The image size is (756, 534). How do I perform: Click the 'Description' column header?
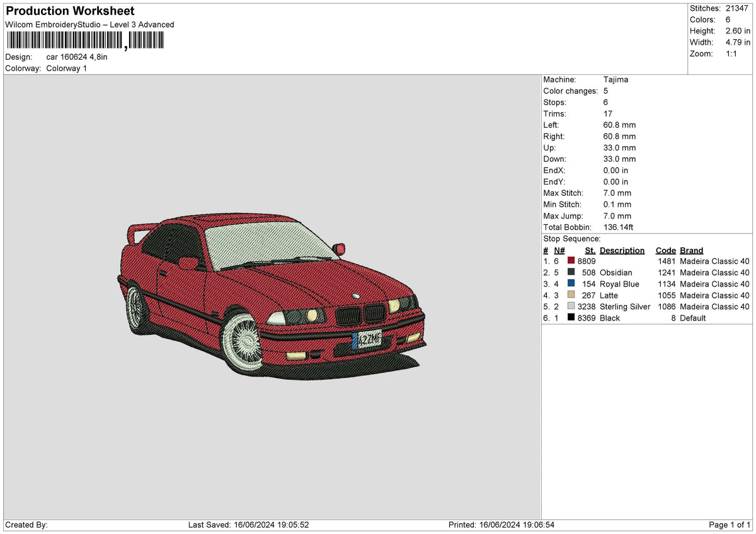622,250
